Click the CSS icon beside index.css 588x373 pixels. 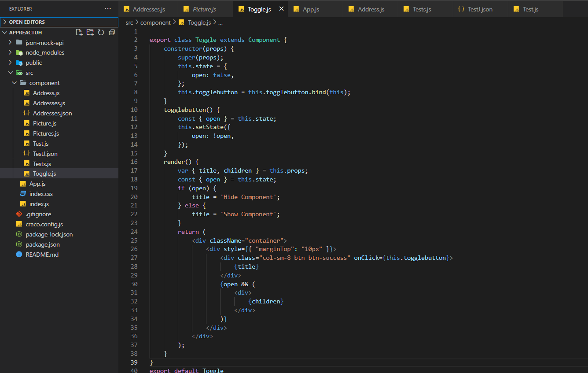23,194
